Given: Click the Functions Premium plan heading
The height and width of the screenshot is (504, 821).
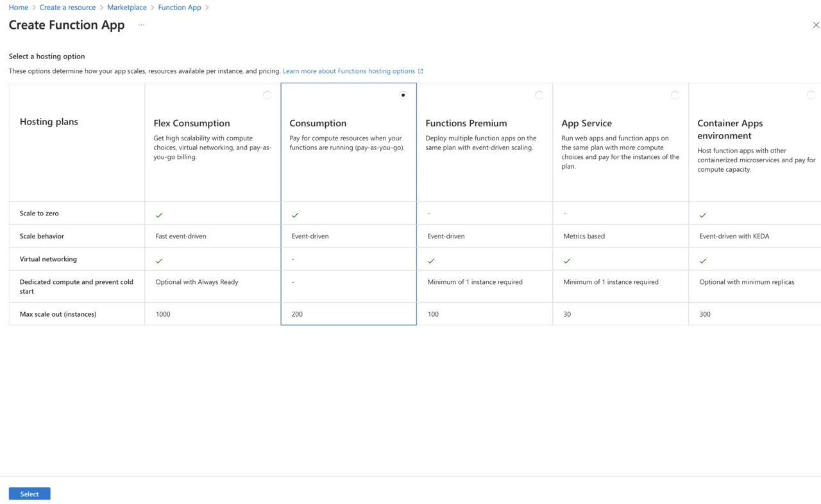Looking at the screenshot, I should tap(466, 123).
